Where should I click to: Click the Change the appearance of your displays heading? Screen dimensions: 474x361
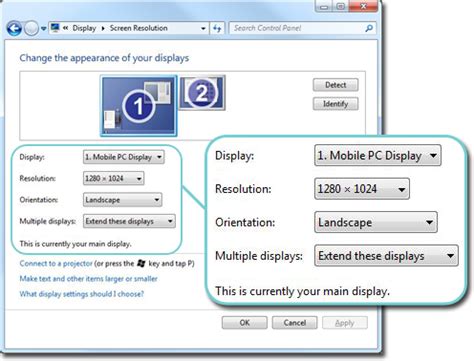pyautogui.click(x=104, y=58)
